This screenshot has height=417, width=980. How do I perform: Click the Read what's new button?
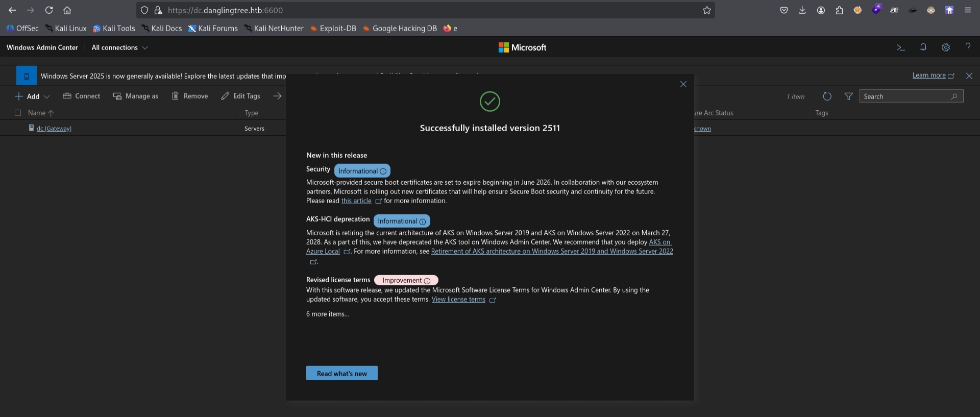pyautogui.click(x=342, y=373)
